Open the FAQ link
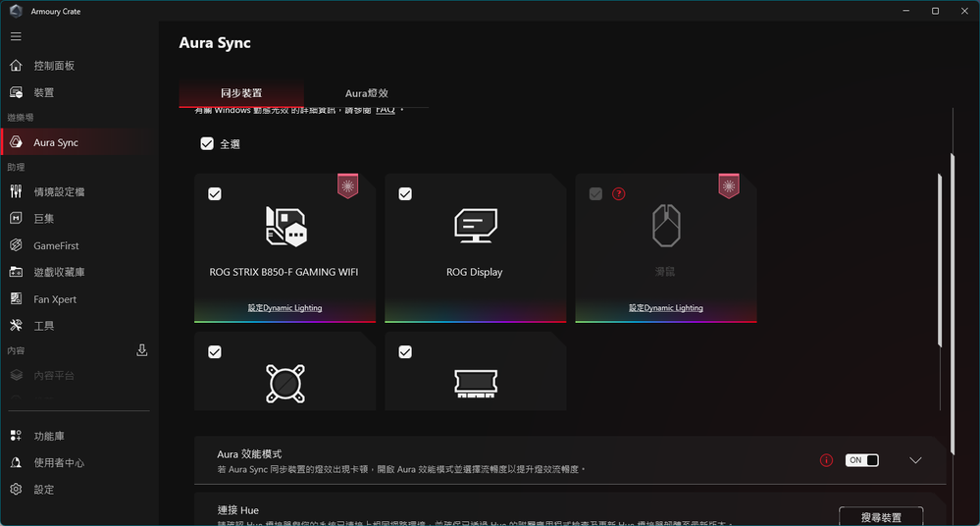Image resolution: width=980 pixels, height=526 pixels. click(385, 110)
